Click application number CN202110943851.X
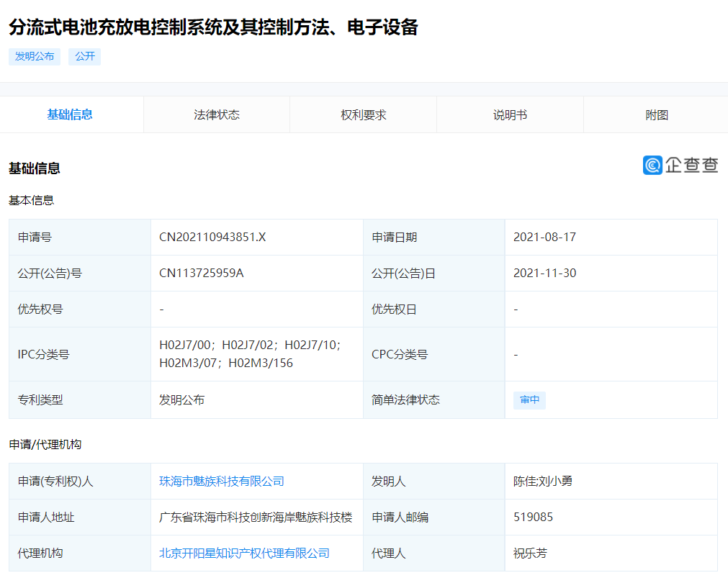Image resolution: width=728 pixels, height=583 pixels. click(212, 238)
